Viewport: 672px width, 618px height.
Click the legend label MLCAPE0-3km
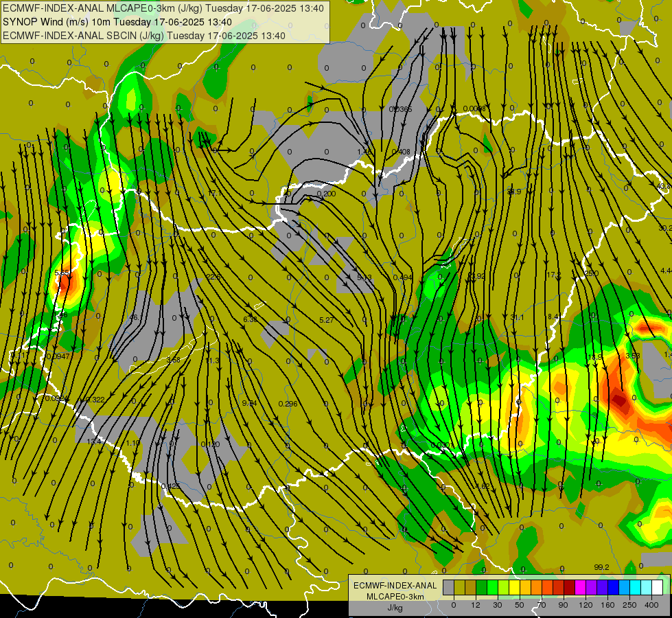[x=395, y=597]
